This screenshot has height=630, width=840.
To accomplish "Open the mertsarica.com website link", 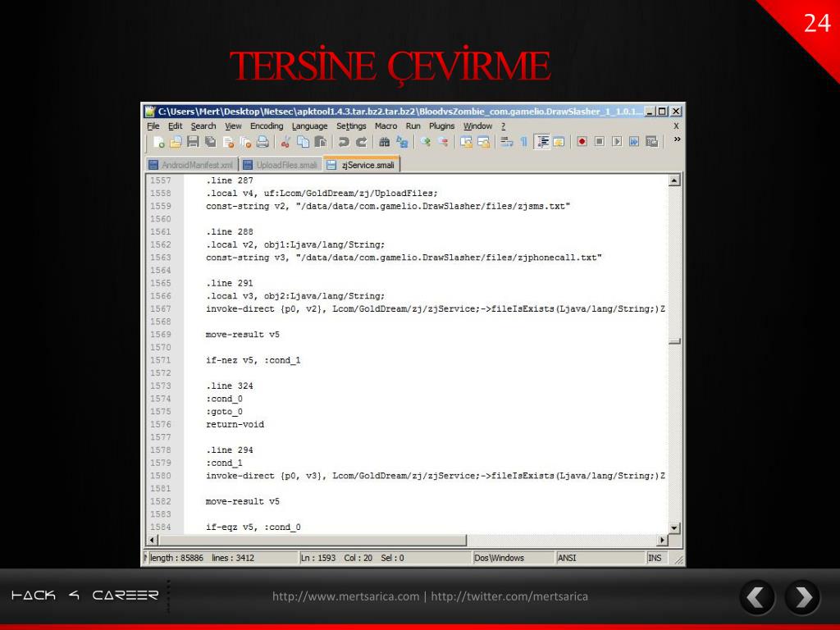I will click(345, 596).
